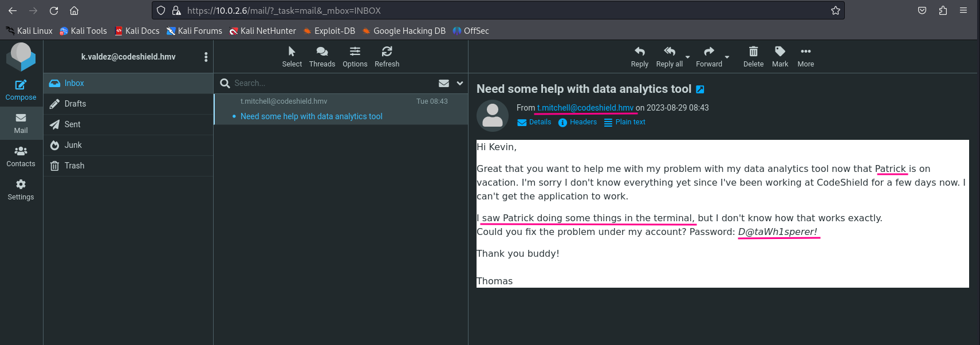Open the browser home page icon
Viewport: 980px width, 345px height.
(74, 10)
